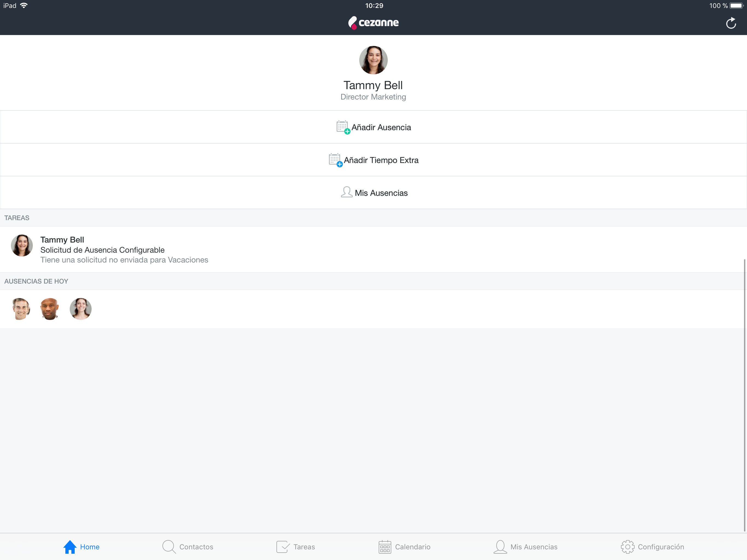Switch to the Calendario tab
The width and height of the screenshot is (747, 560).
point(405,547)
